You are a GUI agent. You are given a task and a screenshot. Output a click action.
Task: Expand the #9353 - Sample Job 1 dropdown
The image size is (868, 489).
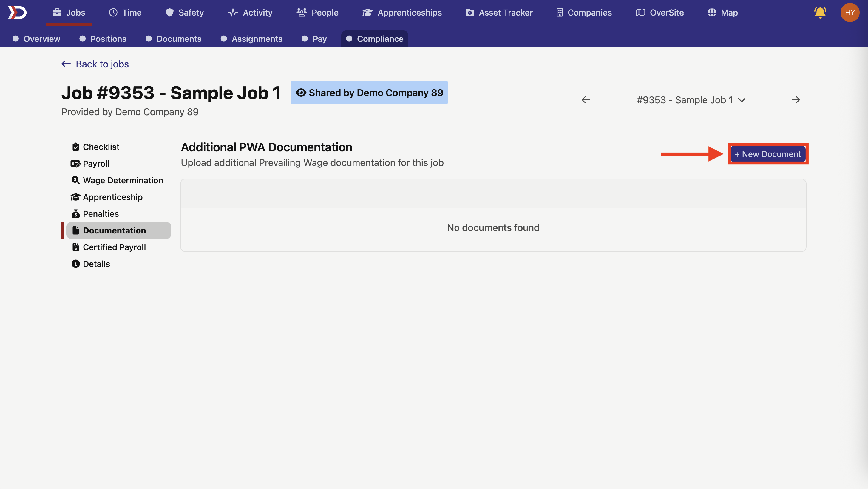pos(691,100)
